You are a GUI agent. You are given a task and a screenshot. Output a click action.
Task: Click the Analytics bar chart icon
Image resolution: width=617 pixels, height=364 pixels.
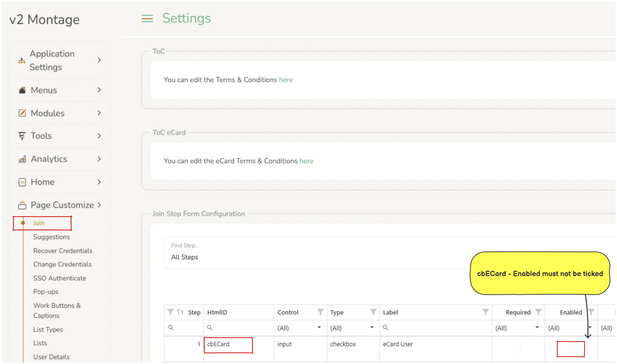[x=22, y=159]
